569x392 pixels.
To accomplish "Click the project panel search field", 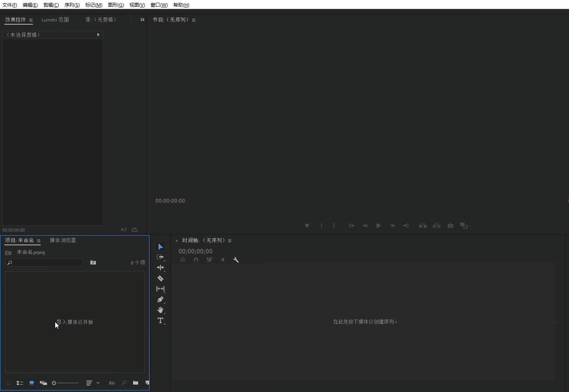I will [44, 263].
